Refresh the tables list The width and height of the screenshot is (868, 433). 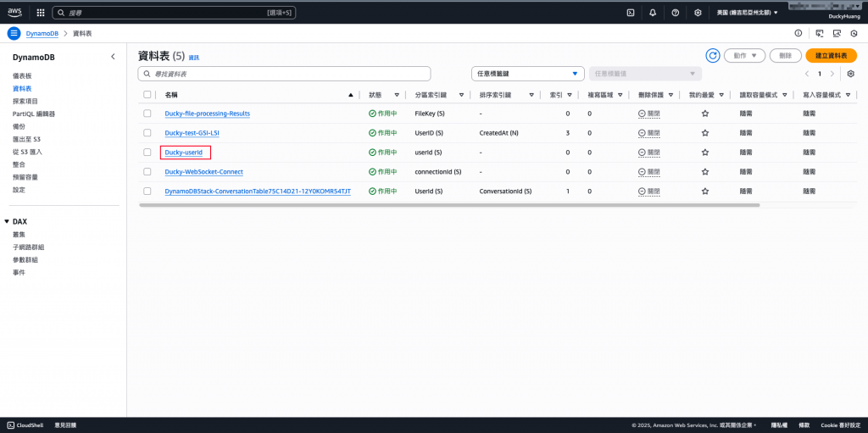[x=712, y=55]
